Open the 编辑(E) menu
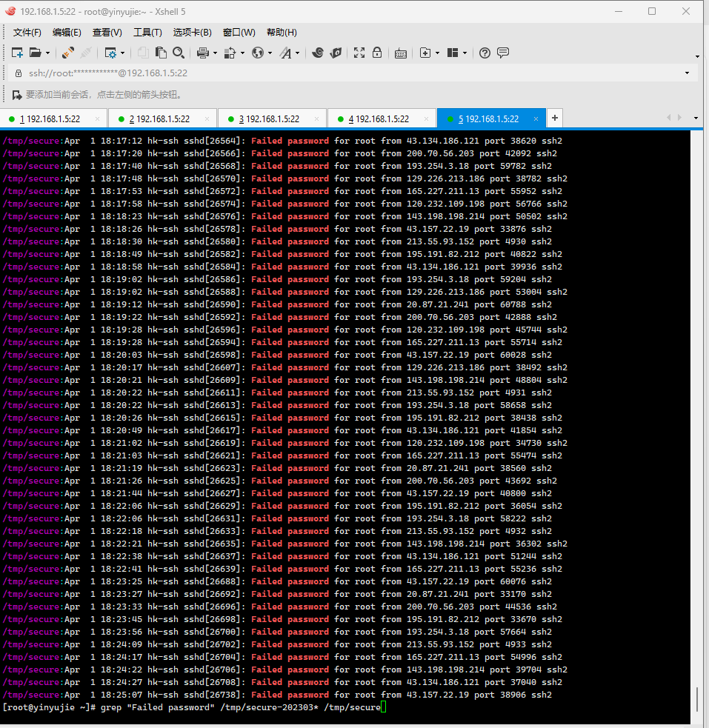Screen dimensions: 709x728 pyautogui.click(x=67, y=33)
